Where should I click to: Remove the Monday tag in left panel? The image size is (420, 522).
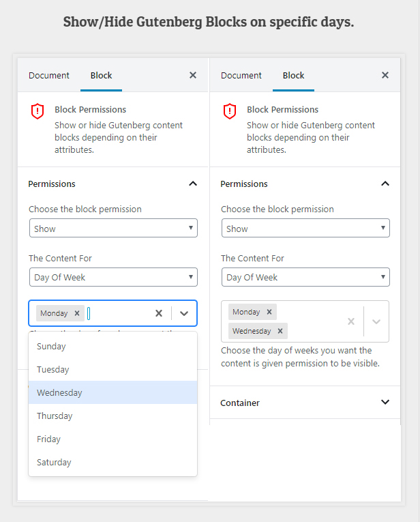coord(77,313)
